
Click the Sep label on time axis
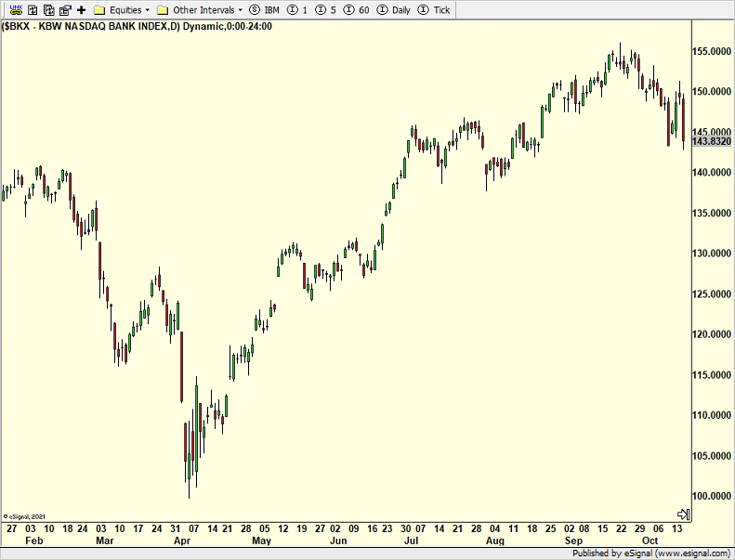pyautogui.click(x=573, y=540)
